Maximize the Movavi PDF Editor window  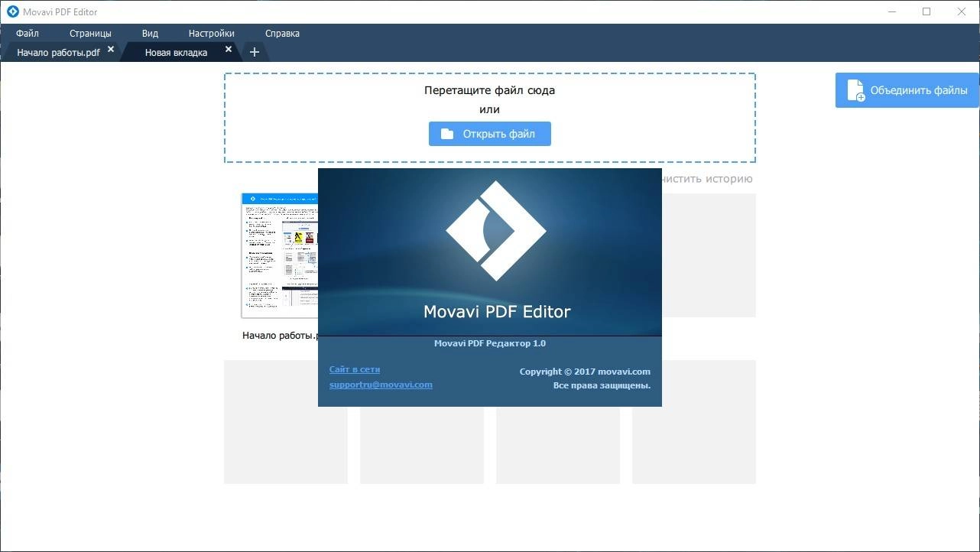pos(926,11)
